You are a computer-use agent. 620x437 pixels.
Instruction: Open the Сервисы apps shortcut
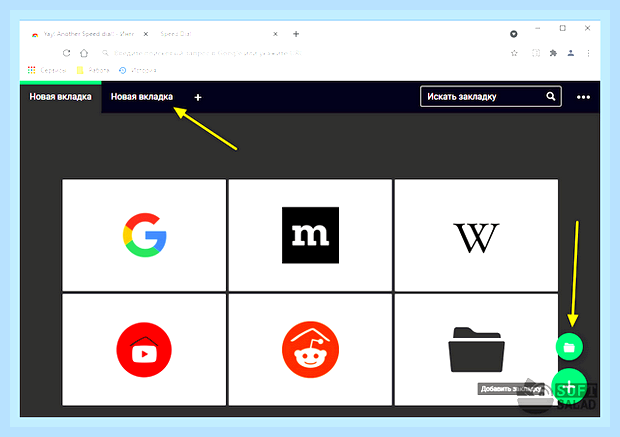tap(47, 70)
